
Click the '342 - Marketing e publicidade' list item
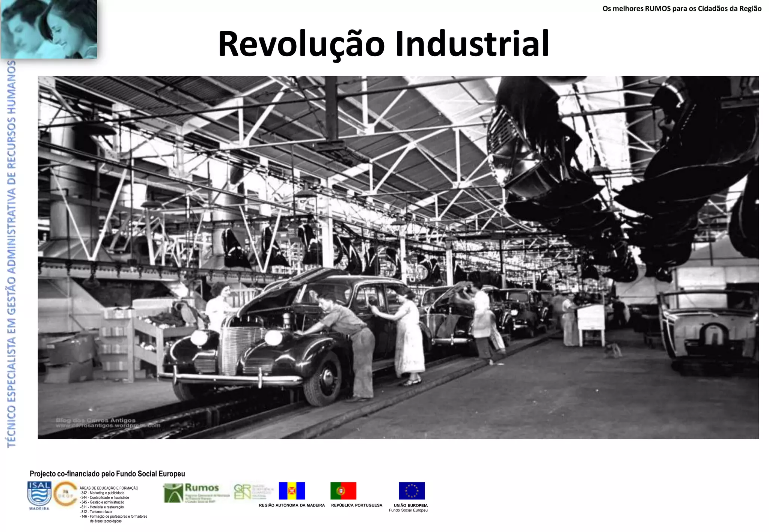click(102, 493)
